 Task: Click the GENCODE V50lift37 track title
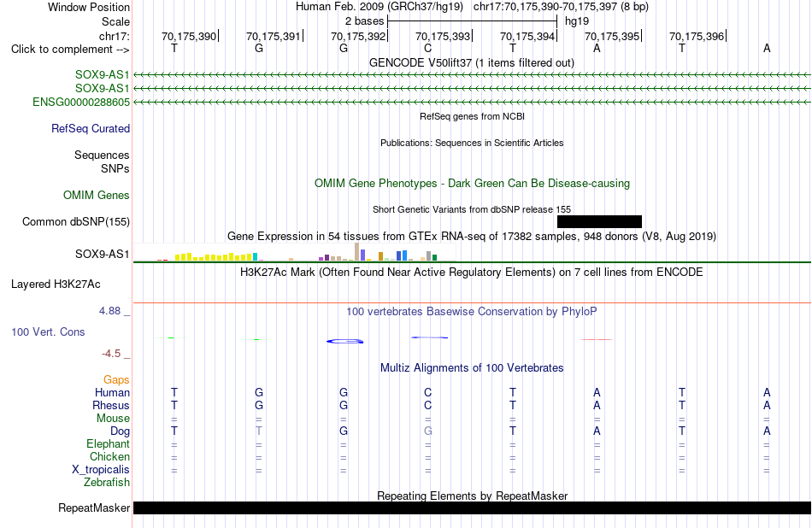472,62
